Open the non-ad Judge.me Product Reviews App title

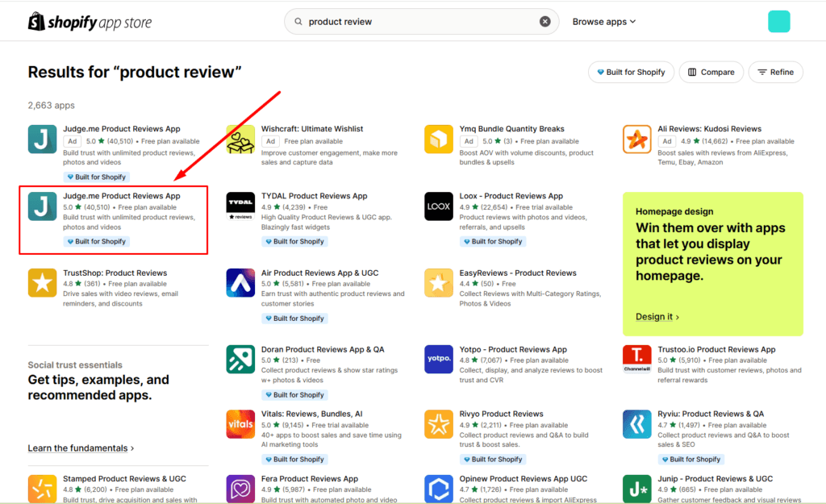click(122, 196)
